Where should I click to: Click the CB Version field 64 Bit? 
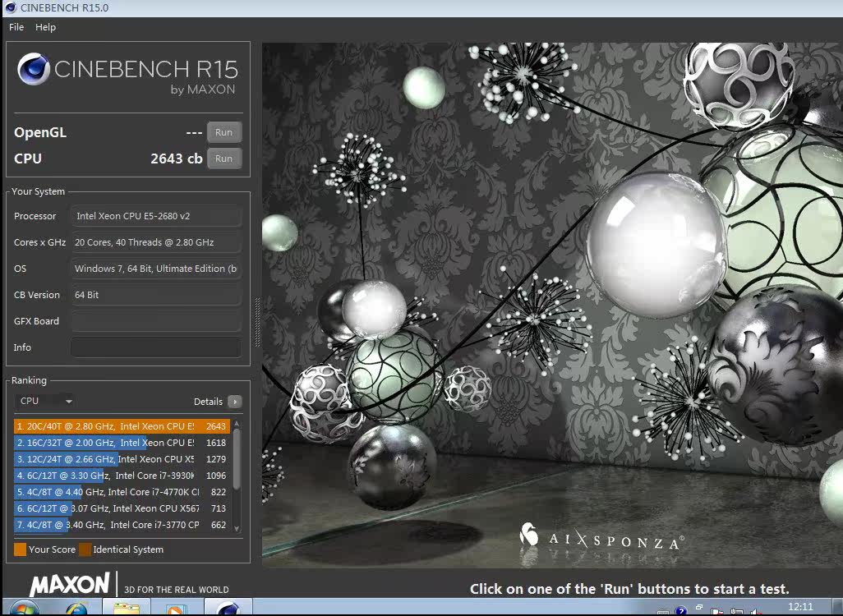click(x=156, y=295)
